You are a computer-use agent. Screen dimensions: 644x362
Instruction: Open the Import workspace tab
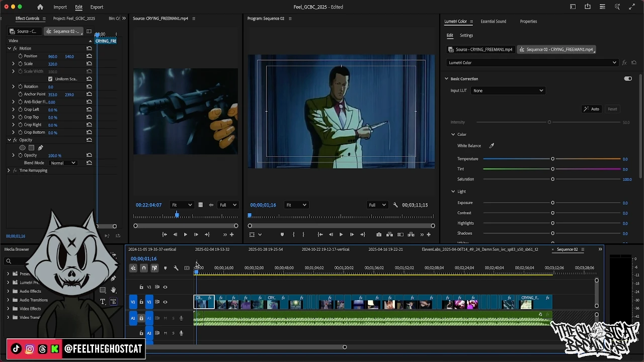coord(60,7)
